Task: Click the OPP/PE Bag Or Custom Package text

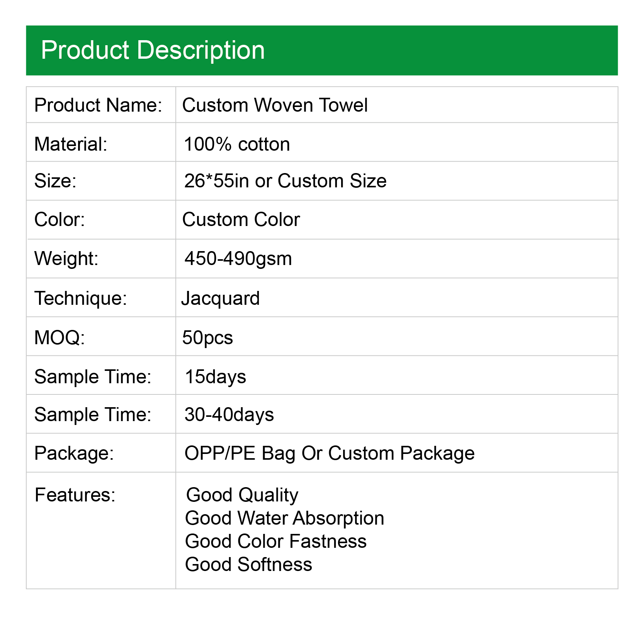Action: tap(329, 453)
